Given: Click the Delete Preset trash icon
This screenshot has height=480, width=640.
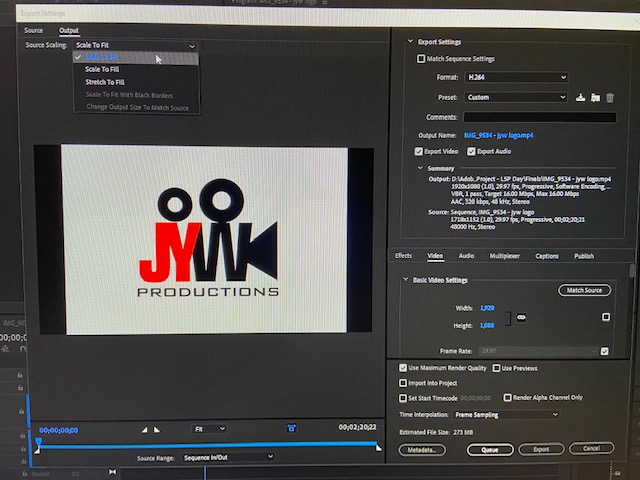Looking at the screenshot, I should click(x=610, y=98).
